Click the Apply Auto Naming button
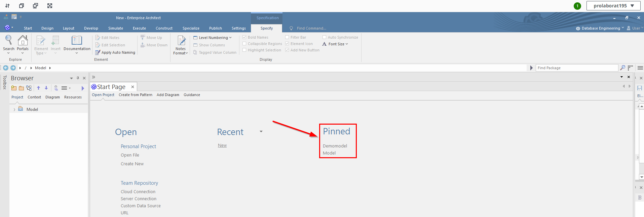Screen dimensions: 644x217 (115, 52)
